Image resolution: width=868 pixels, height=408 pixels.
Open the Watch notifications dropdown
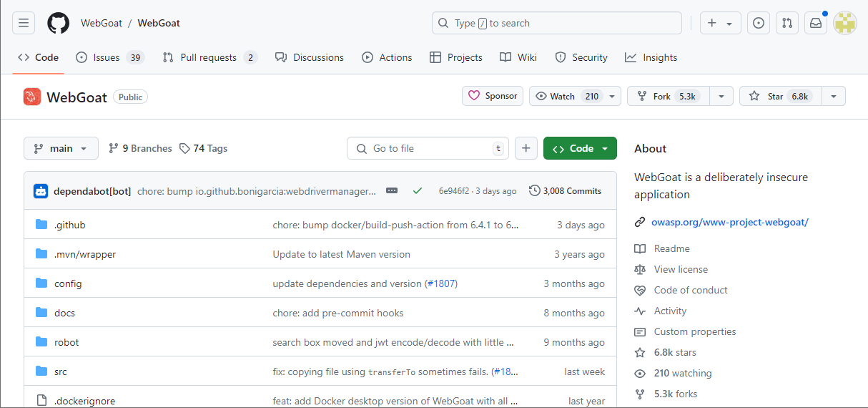576,96
